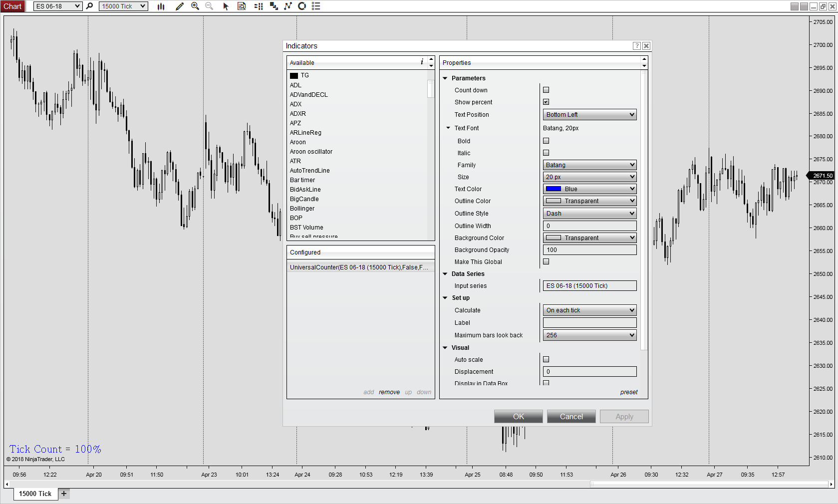Toggle the Auto scale checkbox
Image resolution: width=838 pixels, height=504 pixels.
[546, 360]
